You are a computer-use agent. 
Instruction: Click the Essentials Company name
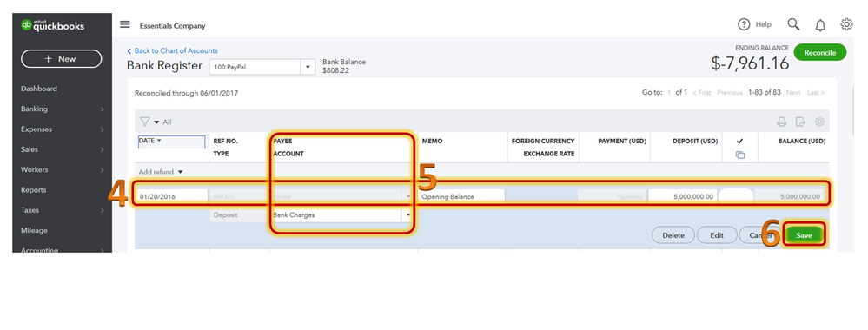[172, 26]
